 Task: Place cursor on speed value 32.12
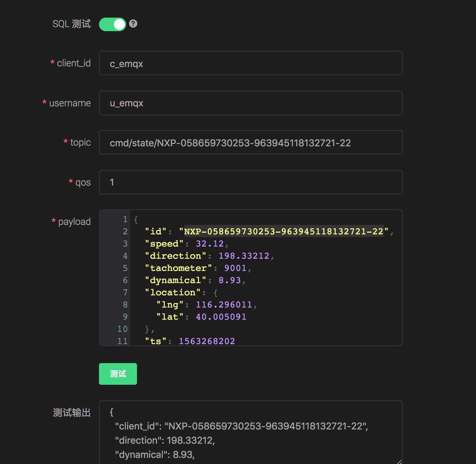210,244
